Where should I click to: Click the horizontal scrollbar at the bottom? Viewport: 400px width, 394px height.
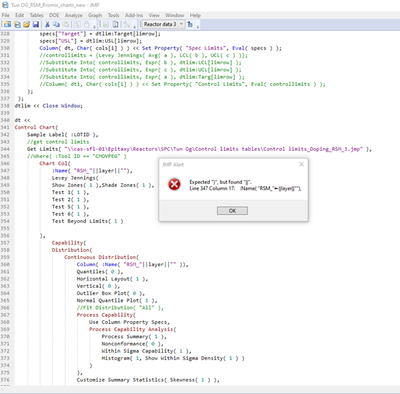point(200,390)
